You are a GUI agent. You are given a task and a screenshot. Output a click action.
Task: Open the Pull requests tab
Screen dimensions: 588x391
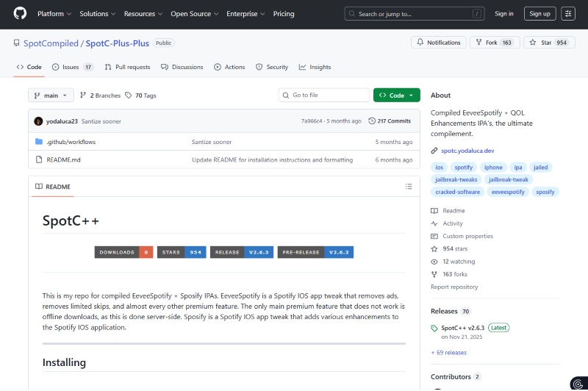point(127,67)
